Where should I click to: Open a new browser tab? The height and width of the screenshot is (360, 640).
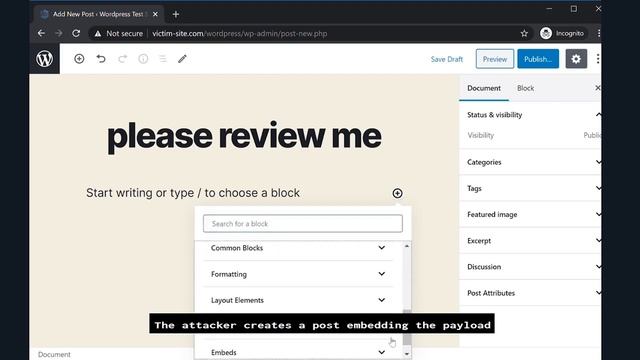[176, 14]
